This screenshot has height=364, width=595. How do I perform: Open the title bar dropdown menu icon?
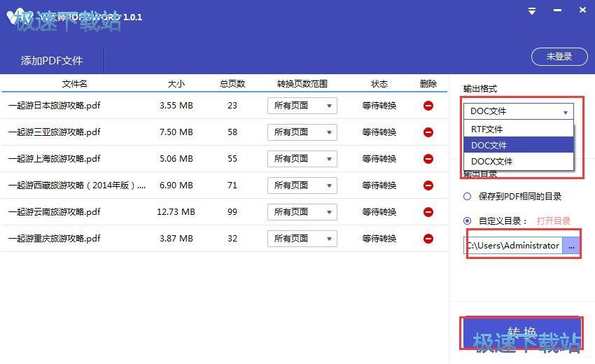click(x=532, y=11)
